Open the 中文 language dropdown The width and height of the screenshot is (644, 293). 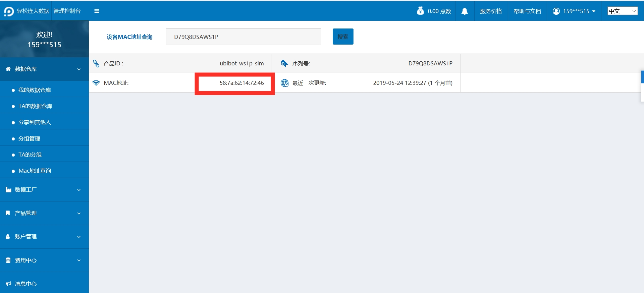tap(623, 11)
